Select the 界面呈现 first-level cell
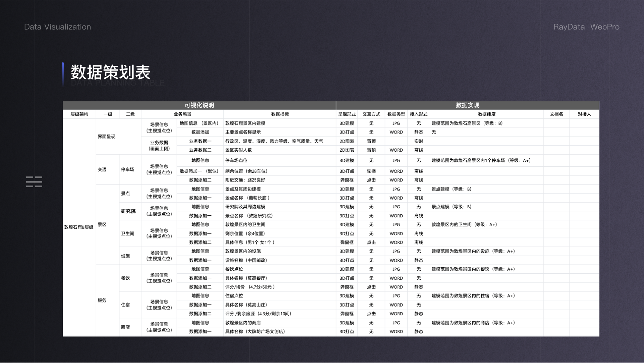644x363 pixels. click(106, 137)
